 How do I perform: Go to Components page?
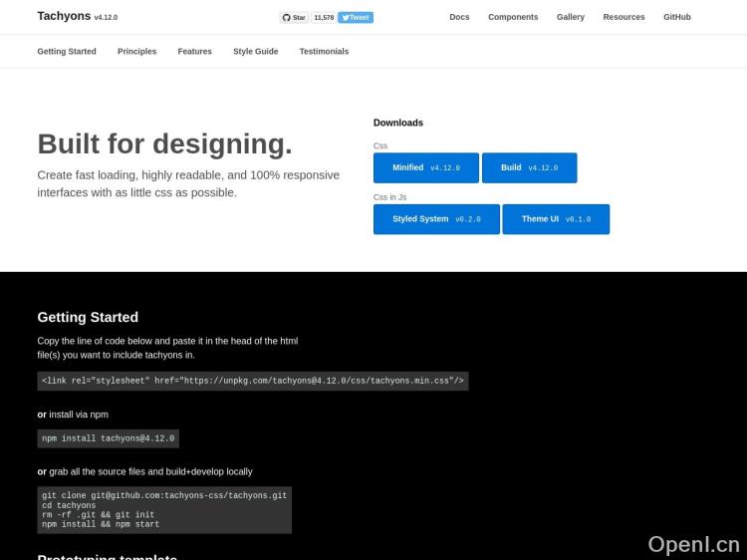(x=513, y=17)
